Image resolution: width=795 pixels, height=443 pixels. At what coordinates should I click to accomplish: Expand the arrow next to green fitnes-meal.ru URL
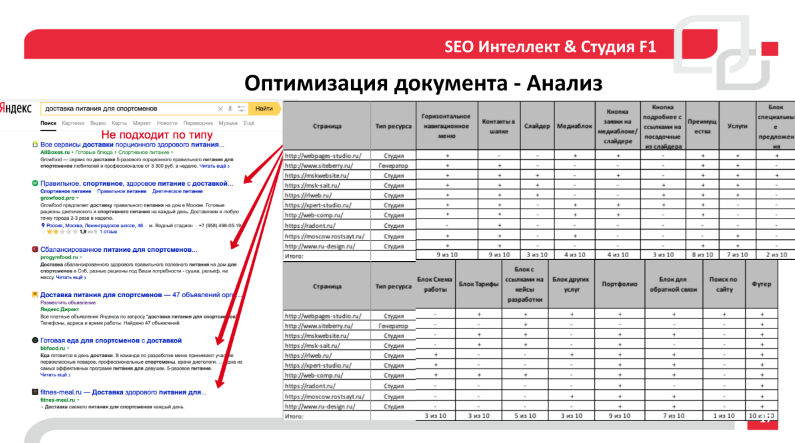(78, 400)
